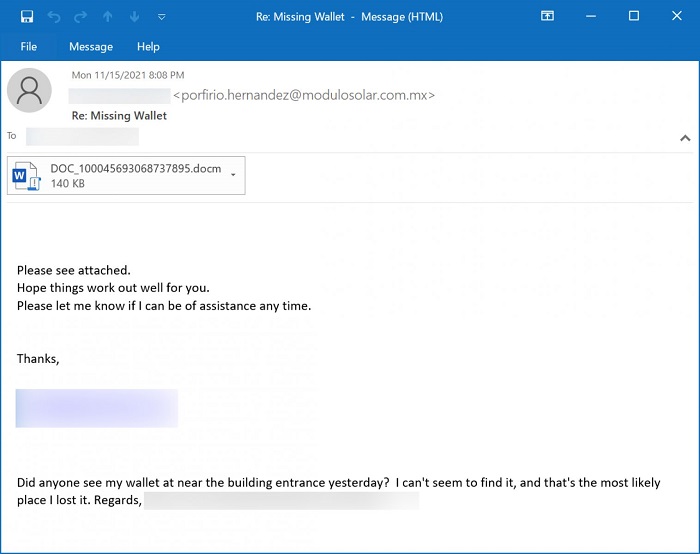
Task: Open Ribbon Display Options
Action: 547,16
